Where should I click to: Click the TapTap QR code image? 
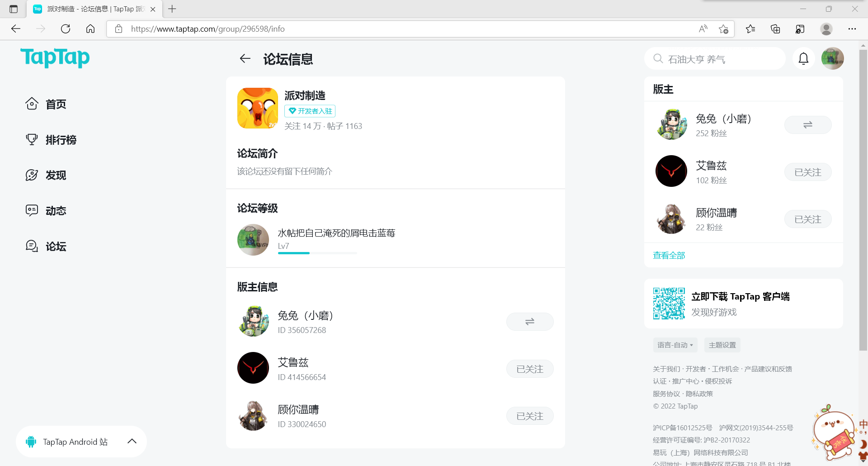669,304
